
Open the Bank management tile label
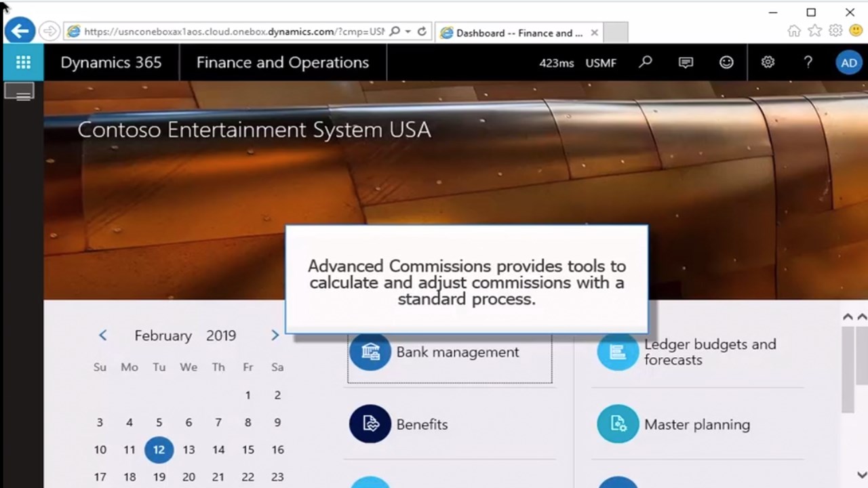point(458,352)
